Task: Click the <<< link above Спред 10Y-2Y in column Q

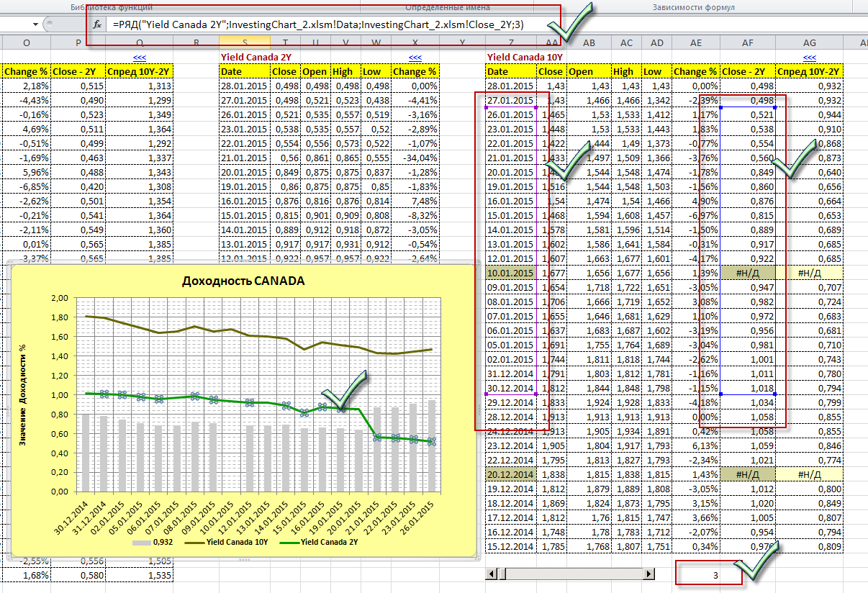Action: point(140,58)
